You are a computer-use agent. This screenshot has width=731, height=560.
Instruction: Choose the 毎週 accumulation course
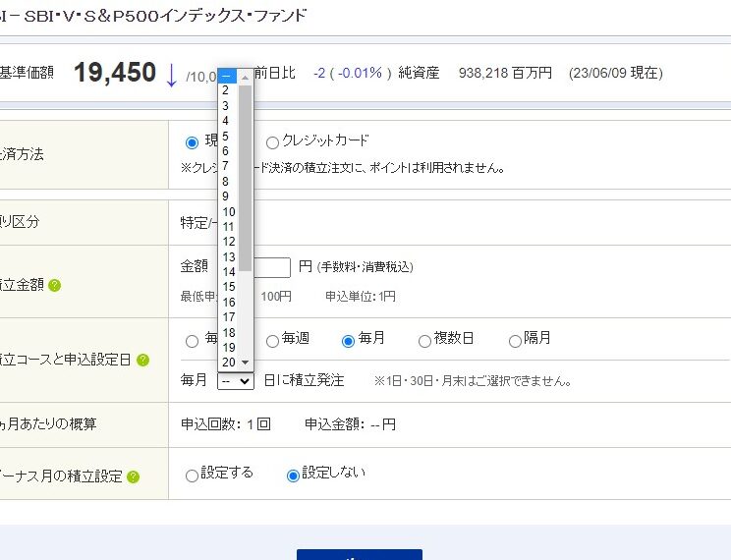tap(272, 341)
